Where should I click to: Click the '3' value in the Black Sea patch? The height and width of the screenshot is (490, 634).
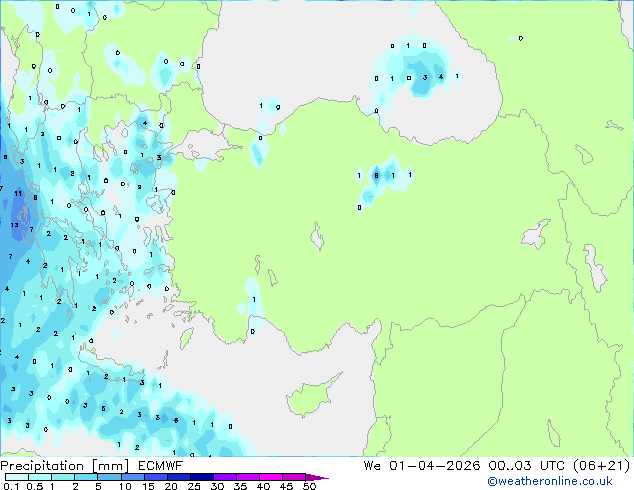click(425, 77)
